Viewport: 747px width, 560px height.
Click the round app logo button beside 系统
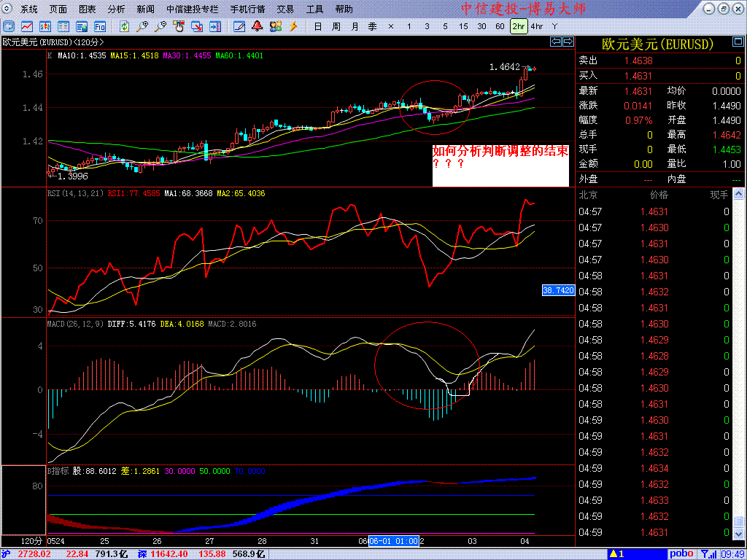click(9, 9)
